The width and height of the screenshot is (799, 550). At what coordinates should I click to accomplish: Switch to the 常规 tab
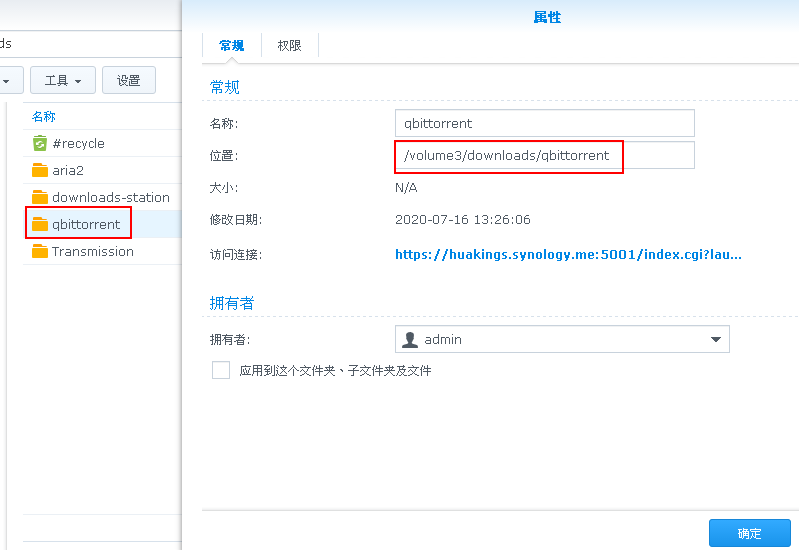232,46
